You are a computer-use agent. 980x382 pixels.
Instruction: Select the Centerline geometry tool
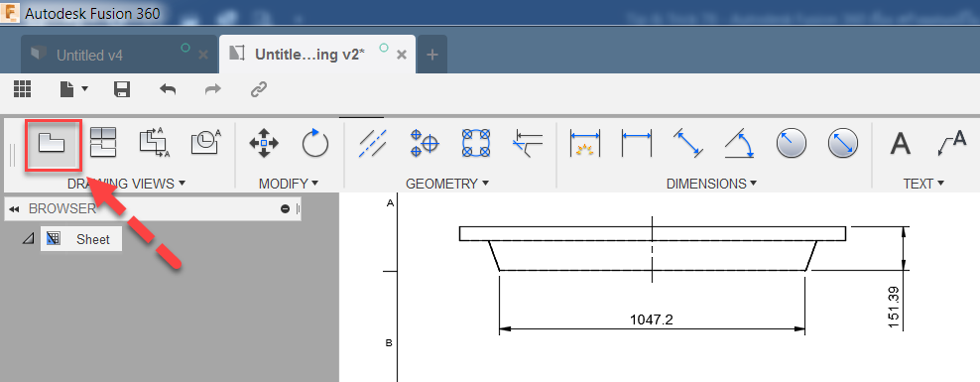[373, 143]
